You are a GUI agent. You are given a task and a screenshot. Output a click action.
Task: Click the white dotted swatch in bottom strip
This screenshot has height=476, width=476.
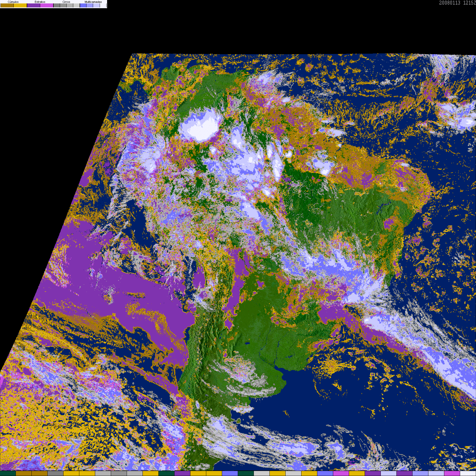click(x=468, y=473)
